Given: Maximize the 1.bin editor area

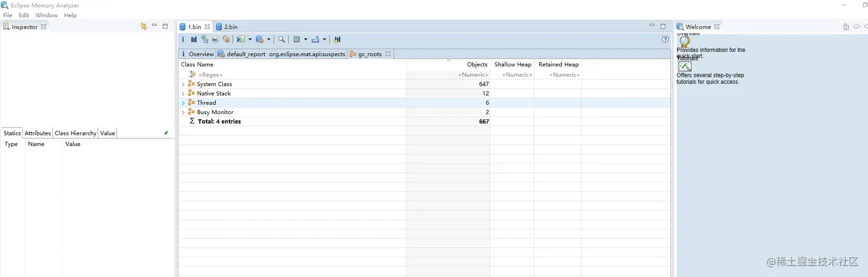Looking at the screenshot, I should (663, 26).
